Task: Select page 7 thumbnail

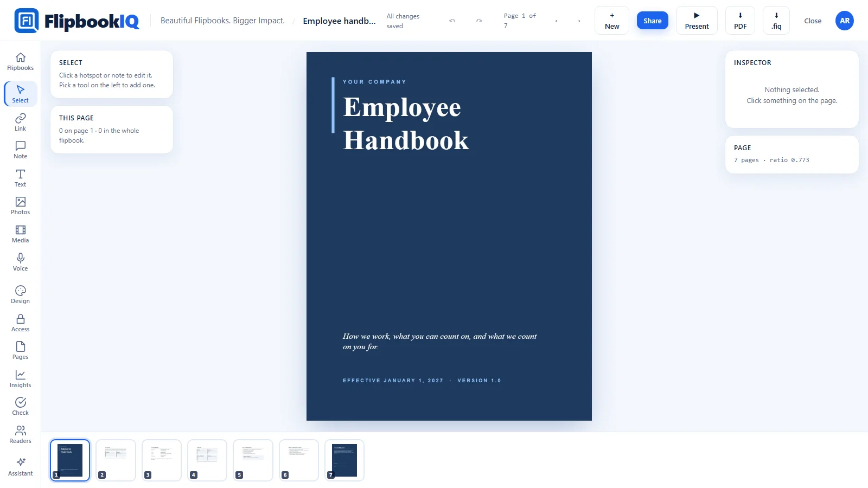Action: (344, 460)
